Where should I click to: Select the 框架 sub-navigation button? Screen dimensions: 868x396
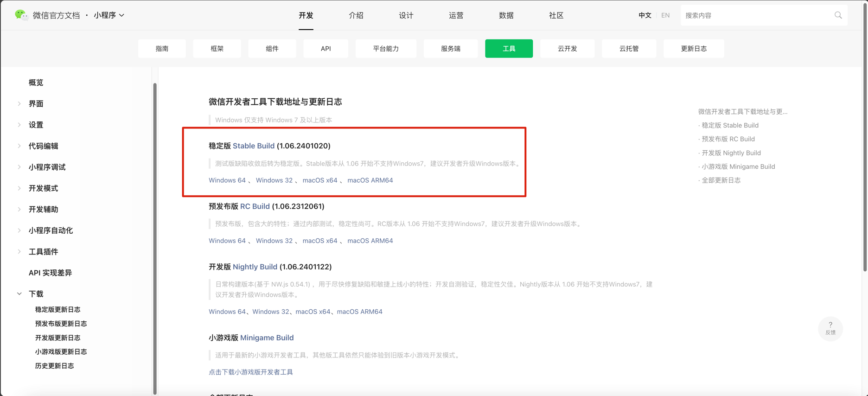click(x=217, y=48)
